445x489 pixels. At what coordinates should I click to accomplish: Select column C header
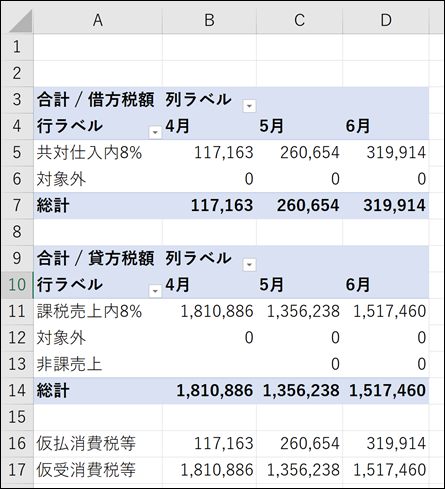point(299,20)
